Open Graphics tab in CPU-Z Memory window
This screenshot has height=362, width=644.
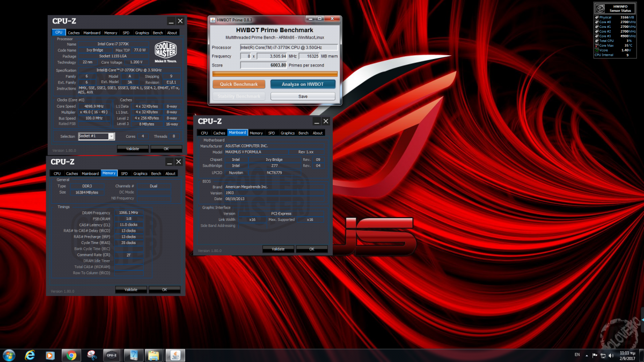coord(141,173)
